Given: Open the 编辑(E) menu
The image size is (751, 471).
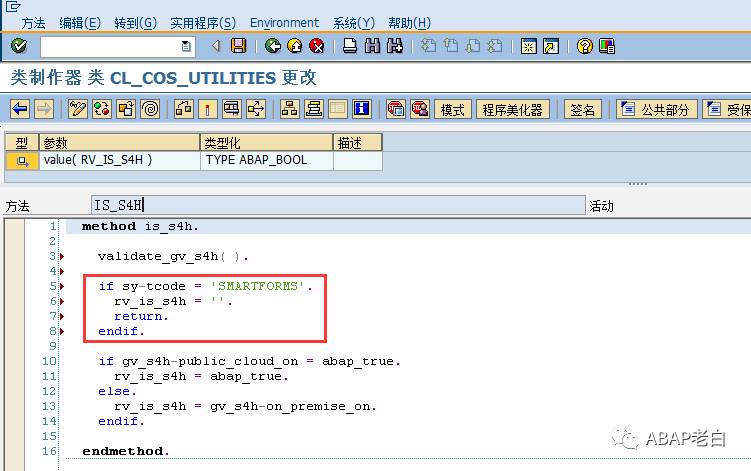Looking at the screenshot, I should pyautogui.click(x=80, y=23).
